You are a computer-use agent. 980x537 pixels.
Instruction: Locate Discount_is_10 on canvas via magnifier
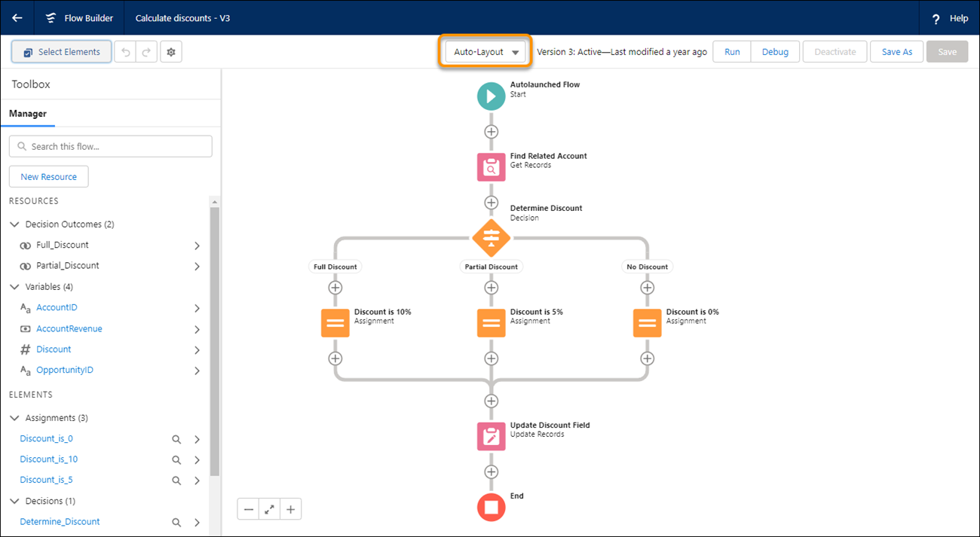176,460
